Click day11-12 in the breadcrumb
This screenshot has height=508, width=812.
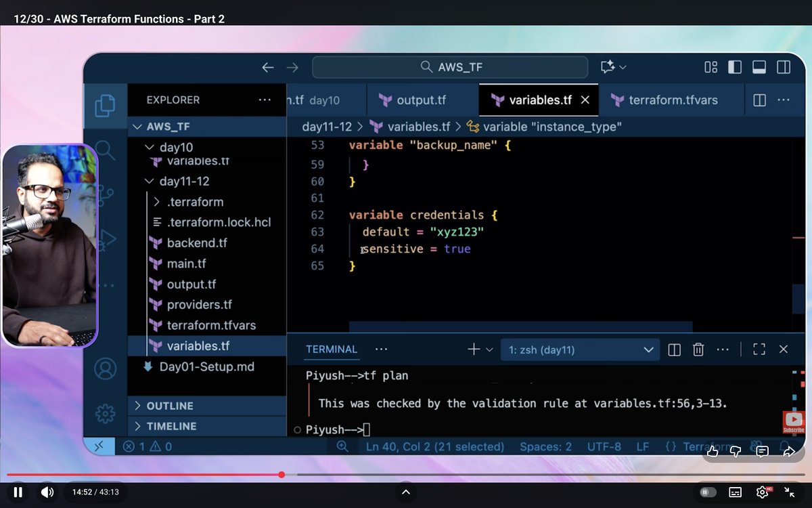coord(327,127)
